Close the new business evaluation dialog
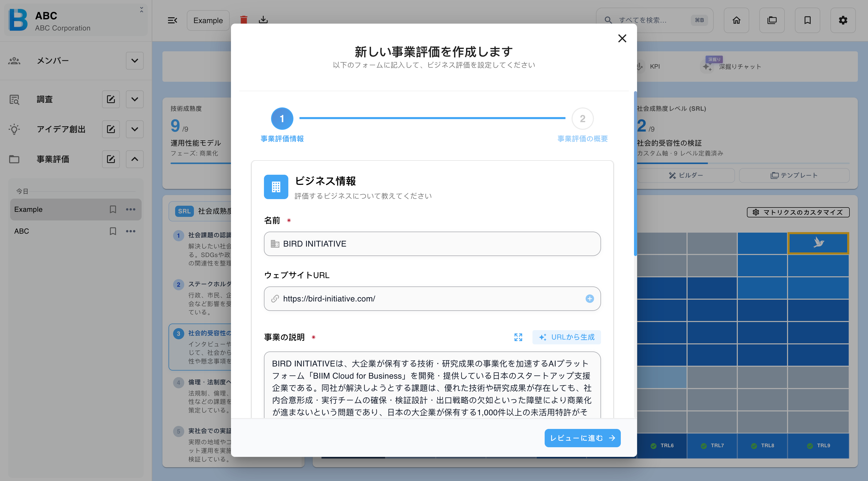This screenshot has width=868, height=481. click(622, 38)
